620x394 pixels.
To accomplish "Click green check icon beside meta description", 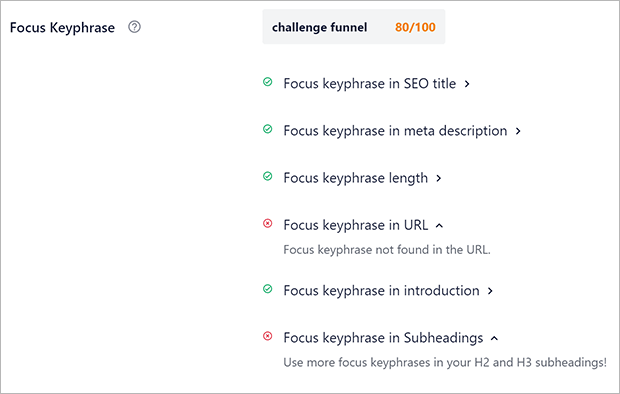I will point(268,129).
